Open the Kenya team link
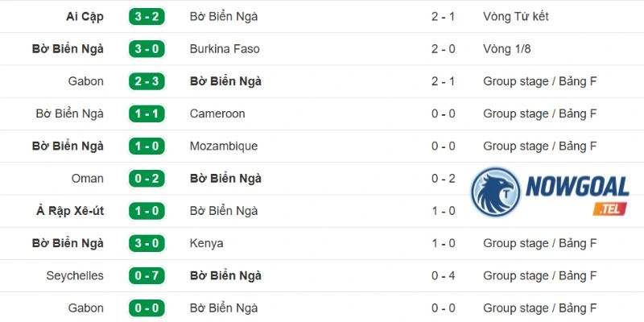Viewport: 644px width, 322px height. point(207,243)
